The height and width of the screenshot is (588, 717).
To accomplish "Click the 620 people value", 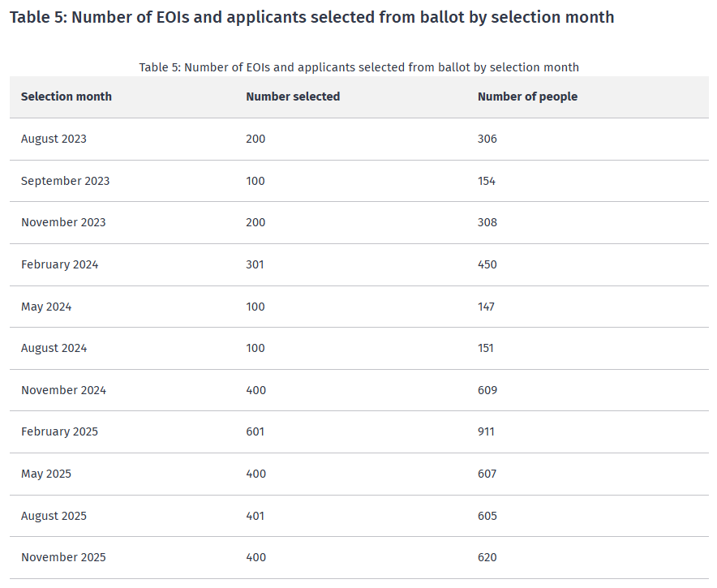I will click(x=487, y=557).
